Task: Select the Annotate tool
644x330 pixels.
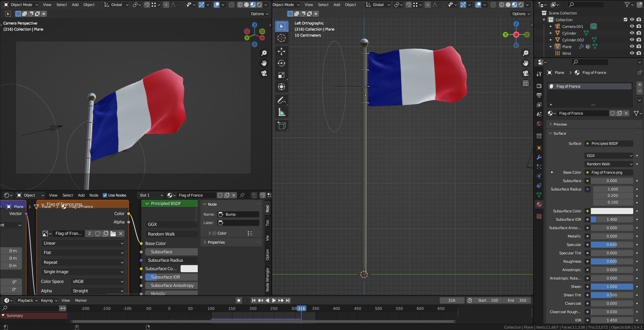Action: (281, 100)
